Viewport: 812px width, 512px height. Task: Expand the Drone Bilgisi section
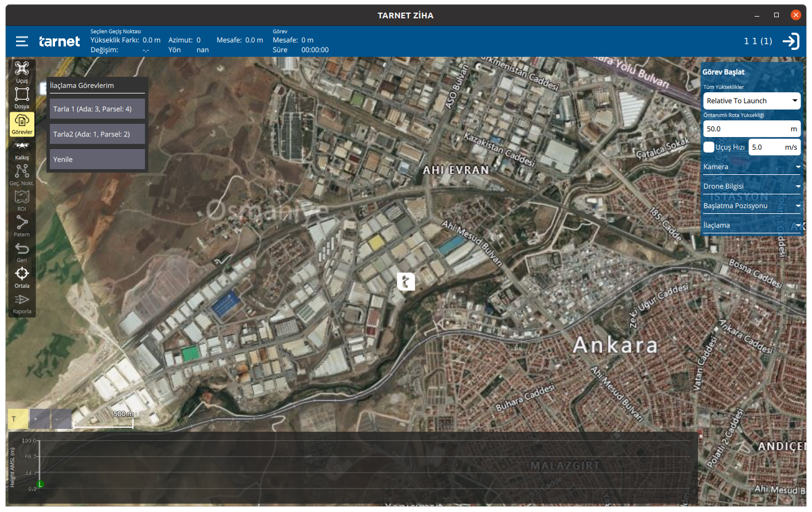pyautogui.click(x=752, y=186)
